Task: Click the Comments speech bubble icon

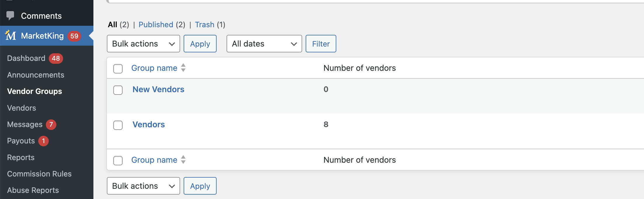Action: [x=10, y=16]
